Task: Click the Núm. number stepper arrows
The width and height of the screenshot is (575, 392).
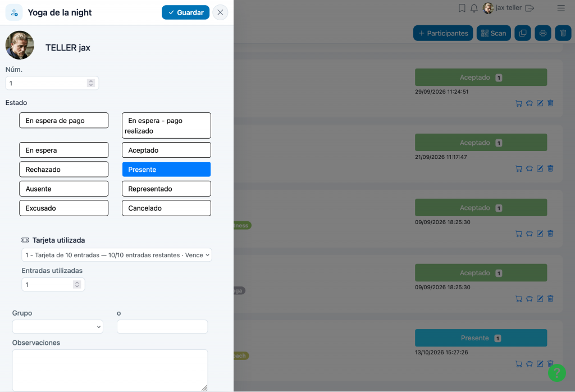Action: tap(91, 83)
